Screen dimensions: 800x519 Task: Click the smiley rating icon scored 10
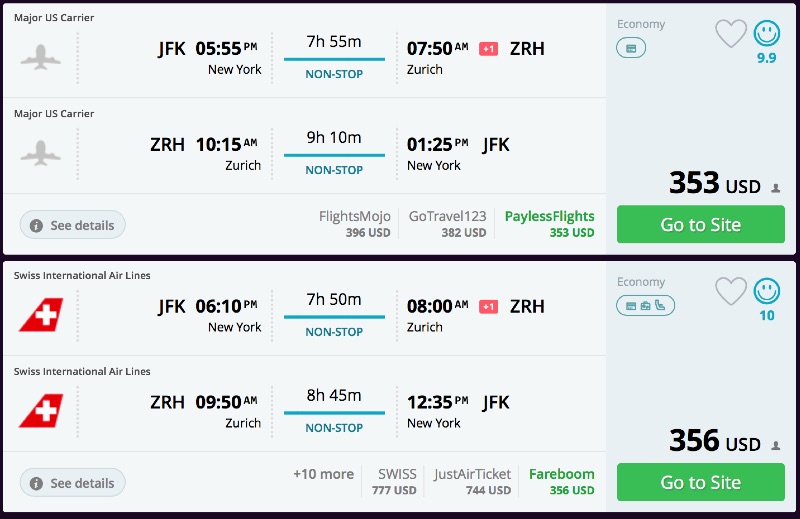point(767,292)
